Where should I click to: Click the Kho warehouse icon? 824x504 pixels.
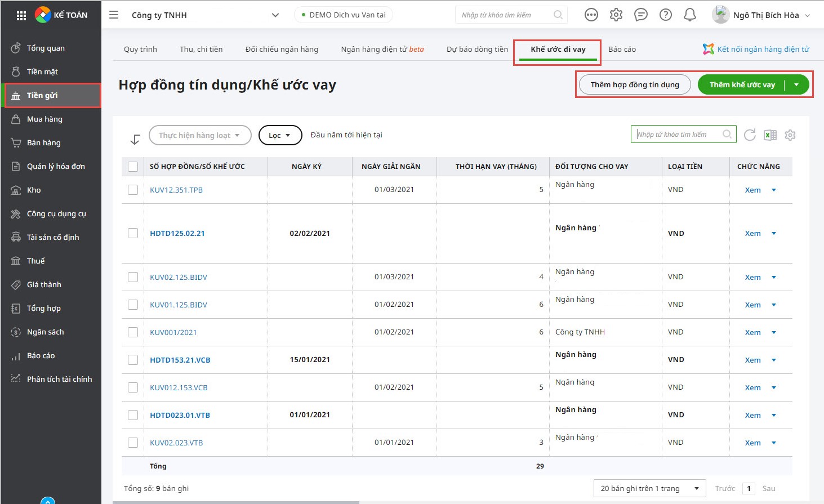16,190
